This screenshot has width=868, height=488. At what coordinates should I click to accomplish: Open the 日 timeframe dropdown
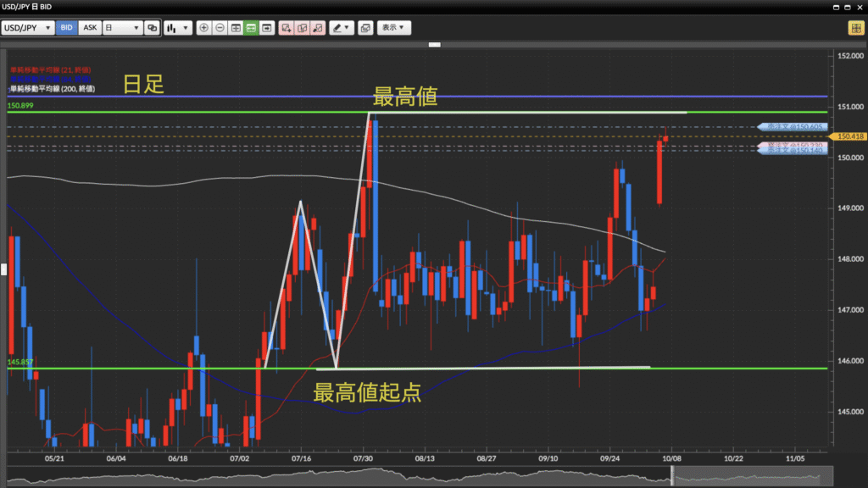click(x=122, y=28)
